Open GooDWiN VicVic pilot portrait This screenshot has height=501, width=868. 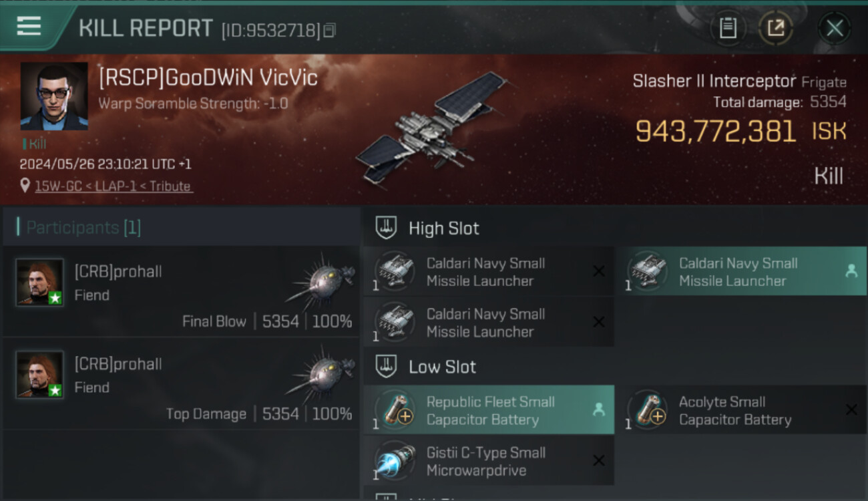click(x=54, y=96)
